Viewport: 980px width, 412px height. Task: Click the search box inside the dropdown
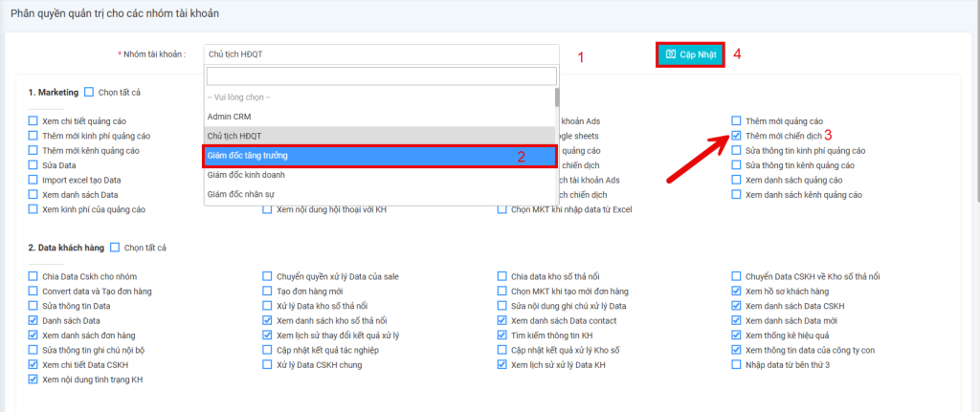380,76
